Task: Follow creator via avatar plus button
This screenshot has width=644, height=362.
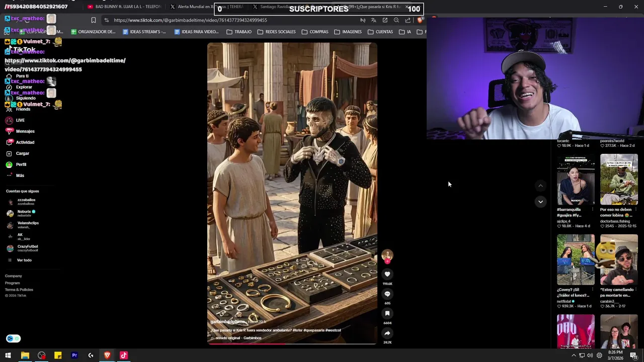Action: pos(387,261)
